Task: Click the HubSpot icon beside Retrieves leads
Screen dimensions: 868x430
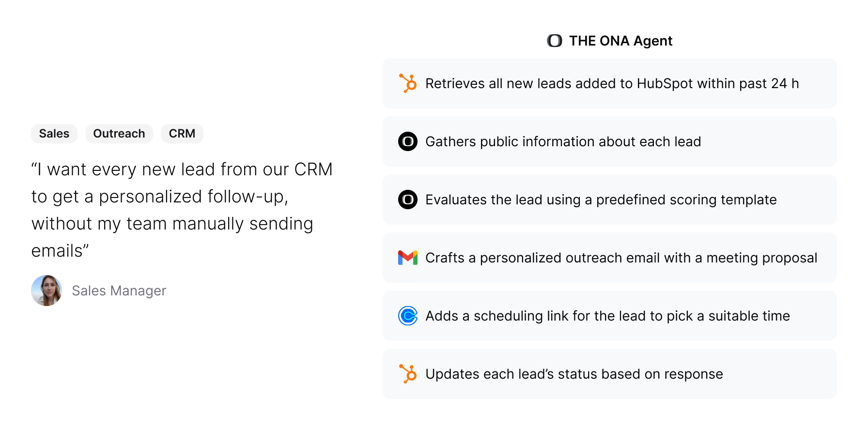Action: (x=408, y=83)
